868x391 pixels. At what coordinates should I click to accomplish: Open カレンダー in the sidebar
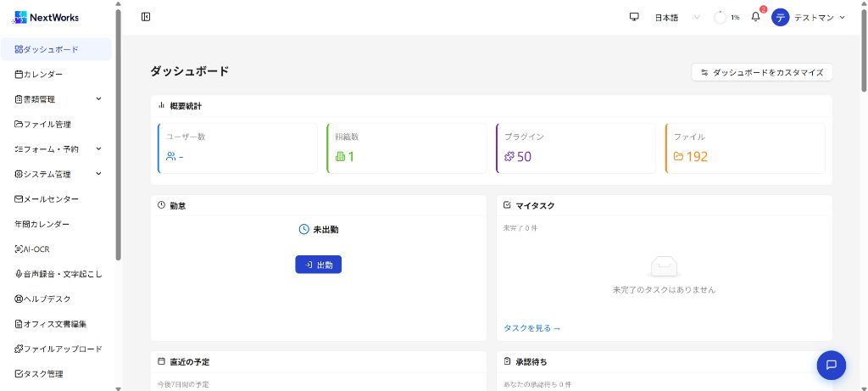pos(56,74)
